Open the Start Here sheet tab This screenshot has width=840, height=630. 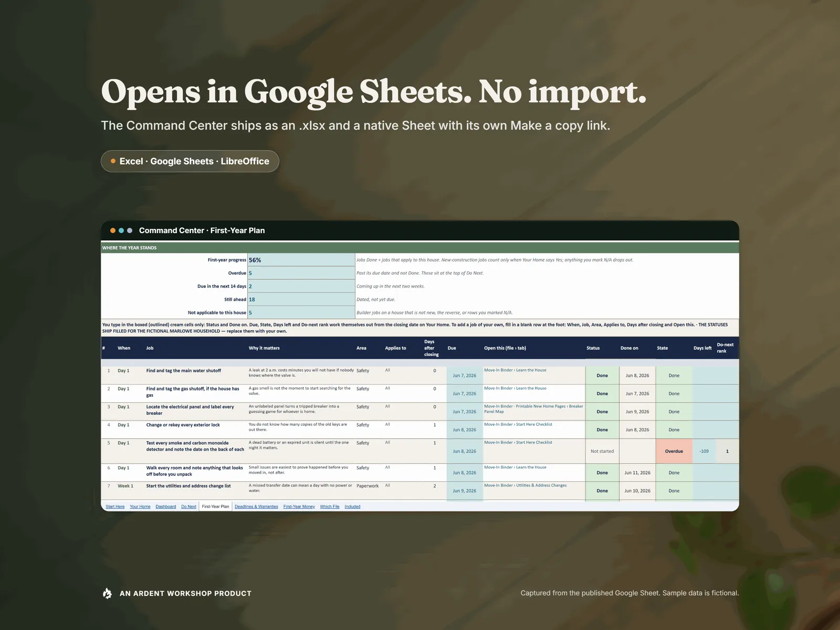(115, 507)
